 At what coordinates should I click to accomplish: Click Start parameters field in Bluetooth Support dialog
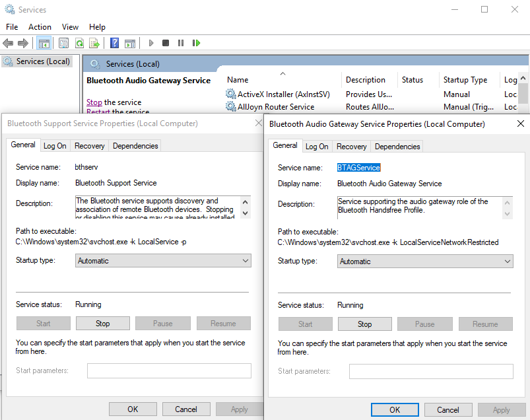(169, 370)
